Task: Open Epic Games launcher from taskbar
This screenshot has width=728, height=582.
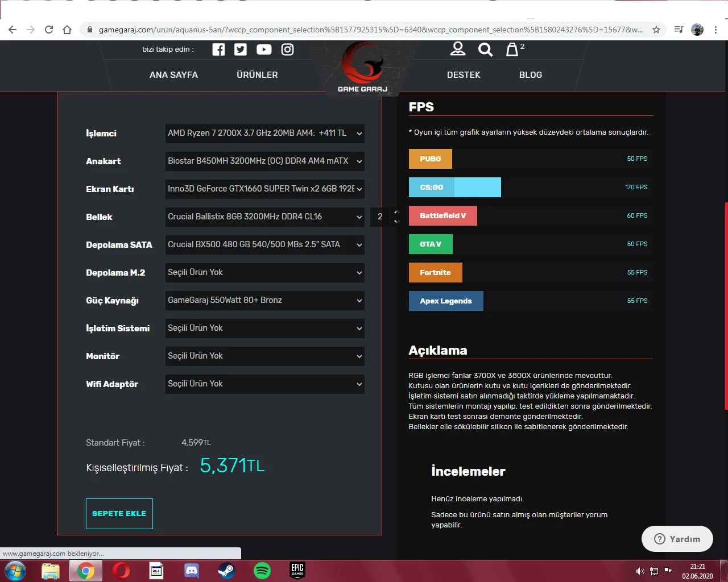Action: coord(297,571)
